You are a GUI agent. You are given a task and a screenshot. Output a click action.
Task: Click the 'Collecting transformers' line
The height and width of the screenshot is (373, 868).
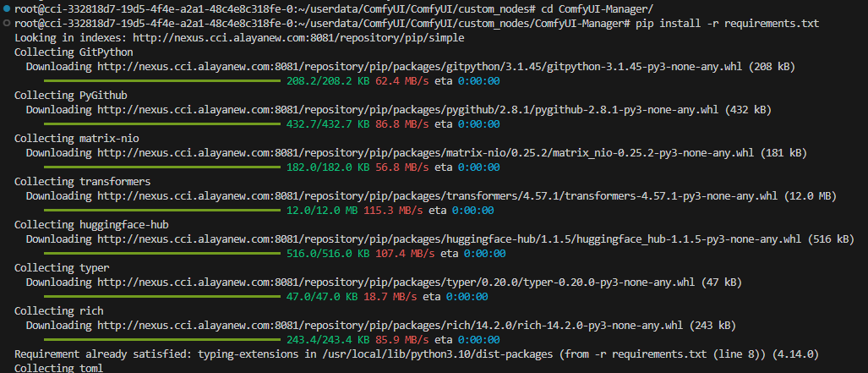point(83,182)
